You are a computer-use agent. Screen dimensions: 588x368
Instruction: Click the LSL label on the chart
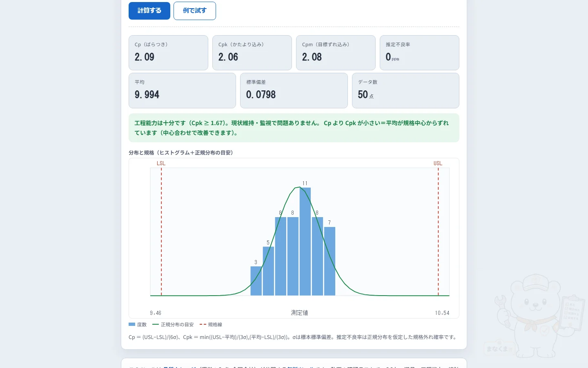tap(161, 163)
